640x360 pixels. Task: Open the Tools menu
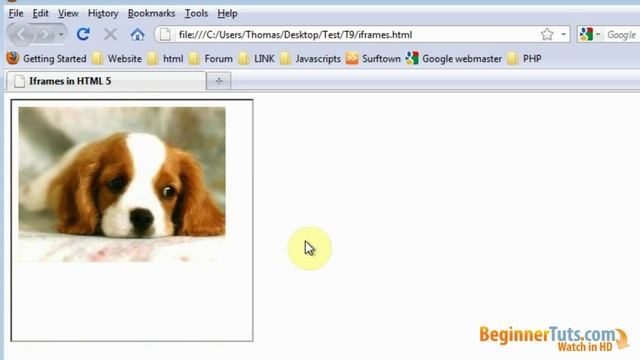[196, 13]
